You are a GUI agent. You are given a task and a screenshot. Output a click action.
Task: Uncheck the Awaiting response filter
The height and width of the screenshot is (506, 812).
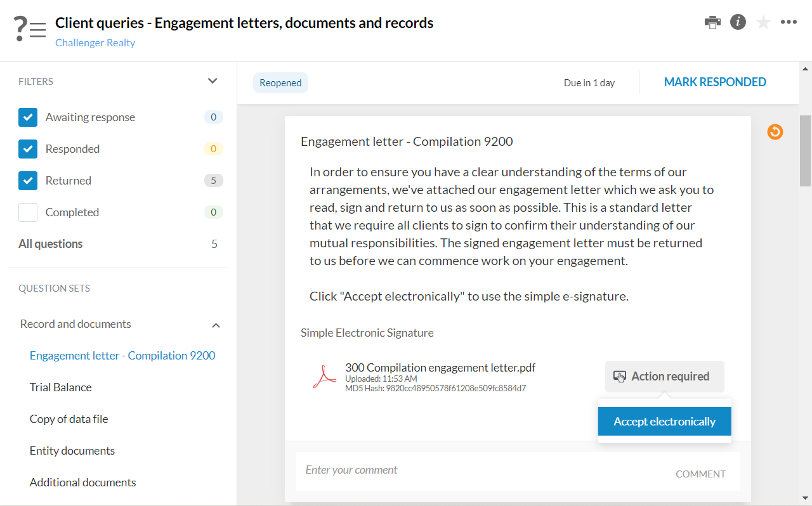coord(27,117)
